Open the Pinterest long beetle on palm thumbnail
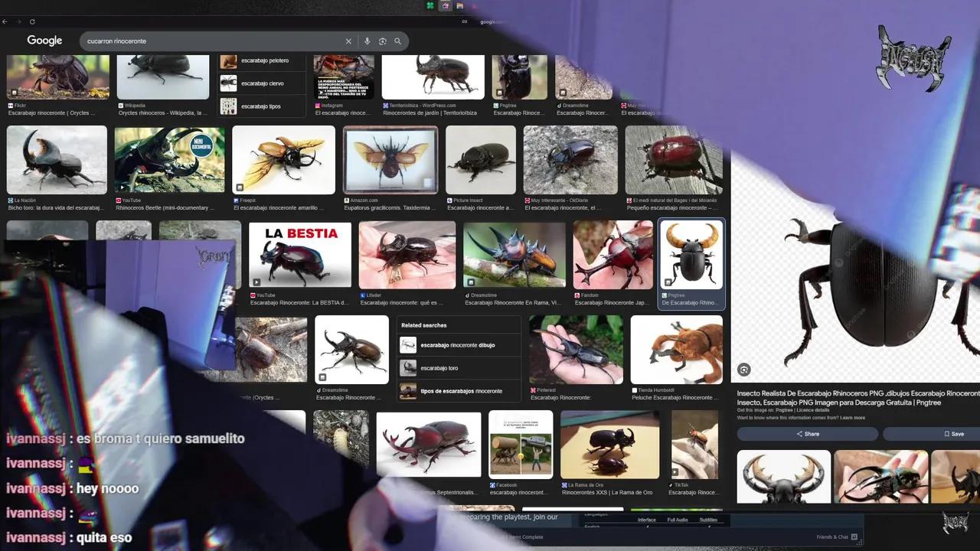Screen dimensions: 980x551 pyautogui.click(x=576, y=350)
